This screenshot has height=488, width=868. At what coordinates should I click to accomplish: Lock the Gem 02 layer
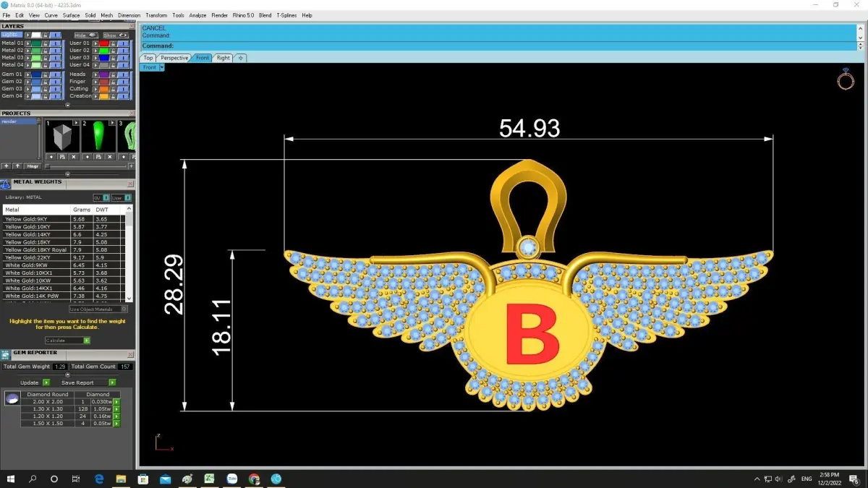pos(45,82)
